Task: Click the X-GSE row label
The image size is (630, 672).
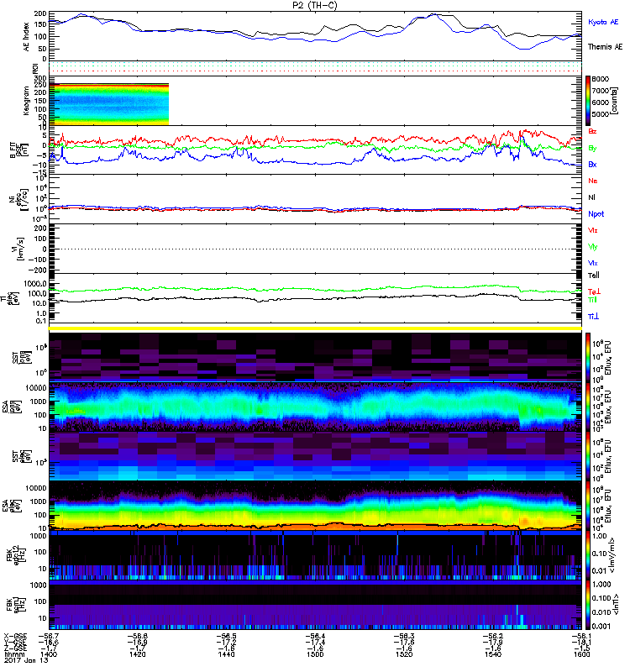Action: (15, 636)
